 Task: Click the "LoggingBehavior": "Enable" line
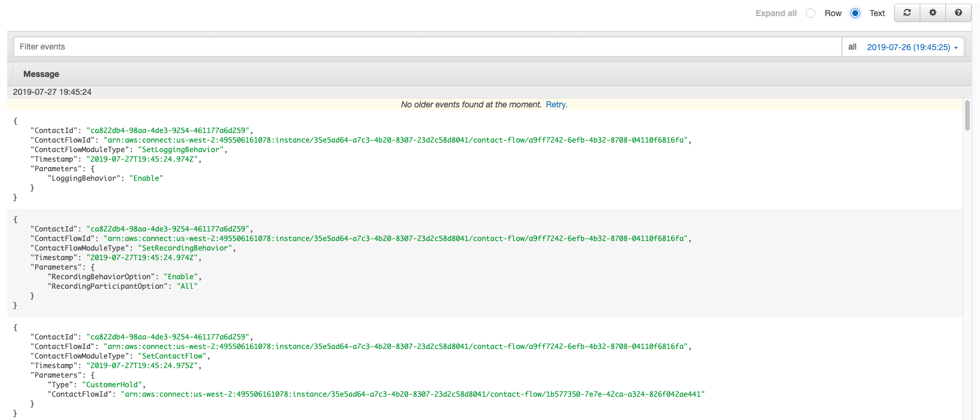point(105,178)
